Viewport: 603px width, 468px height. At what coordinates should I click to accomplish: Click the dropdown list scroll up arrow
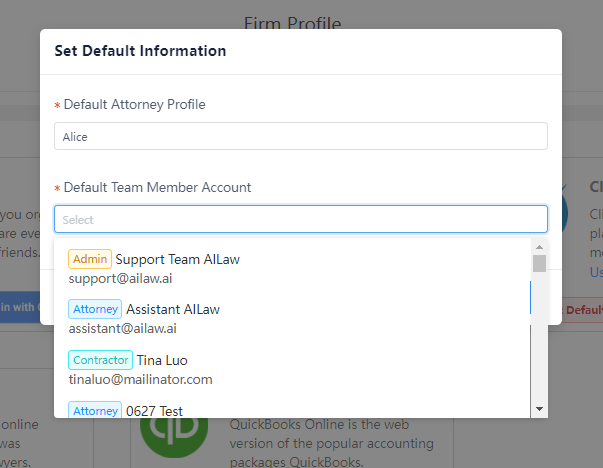coord(539,247)
